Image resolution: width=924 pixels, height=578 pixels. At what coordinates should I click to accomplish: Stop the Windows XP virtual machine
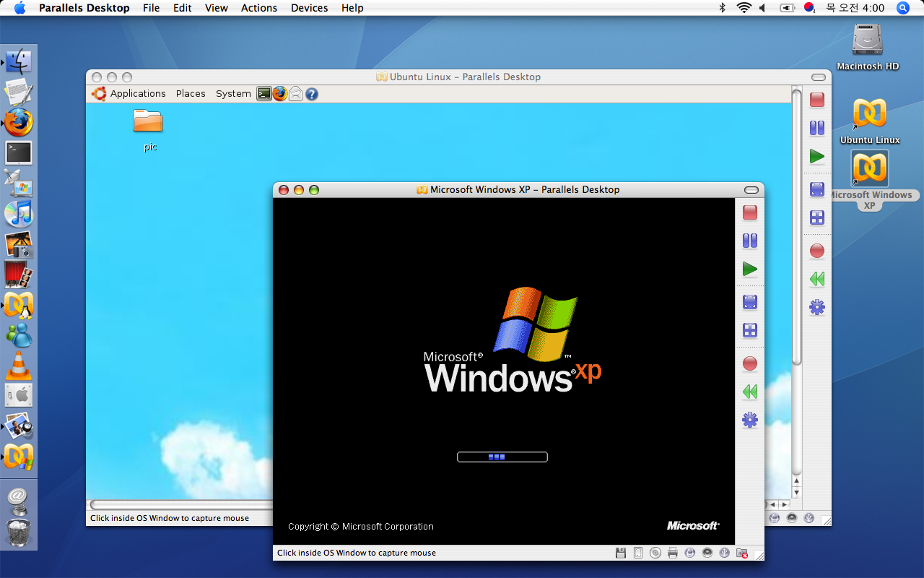pyautogui.click(x=750, y=212)
